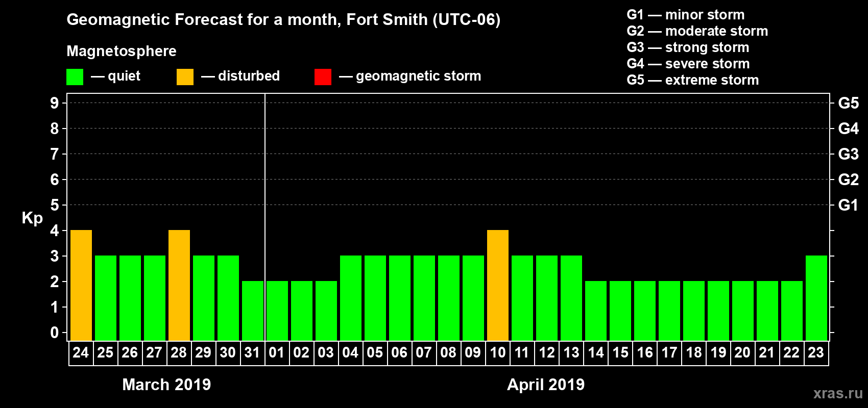The width and height of the screenshot is (868, 408).
Task: Click Kp value 9 on left axis
Action: coord(55,103)
